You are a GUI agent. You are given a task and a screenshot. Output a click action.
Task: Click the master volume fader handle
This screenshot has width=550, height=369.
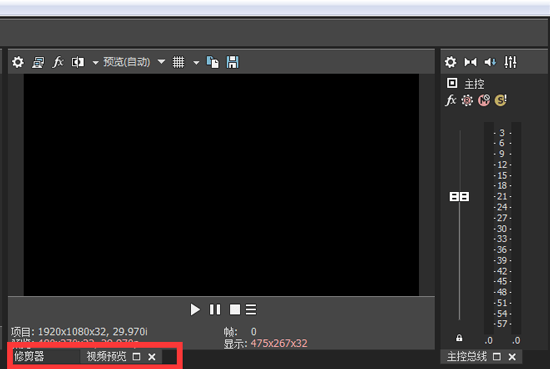460,196
